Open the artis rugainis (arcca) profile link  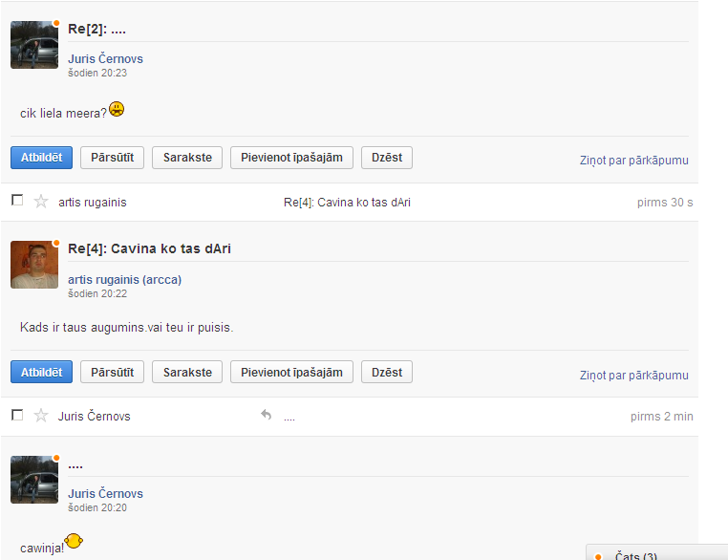pos(124,280)
